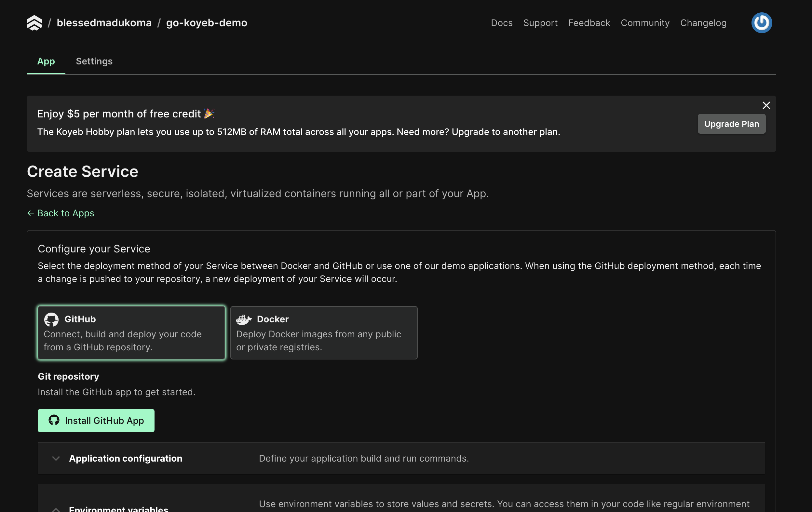
Task: Collapse the Environment variables section
Action: point(56,509)
